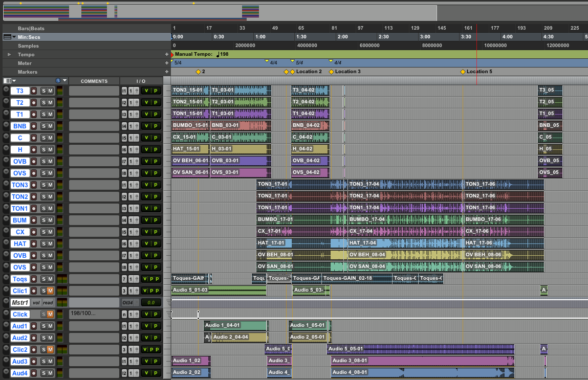Select the TON2 track name button
This screenshot has height=380, width=588.
click(x=20, y=197)
